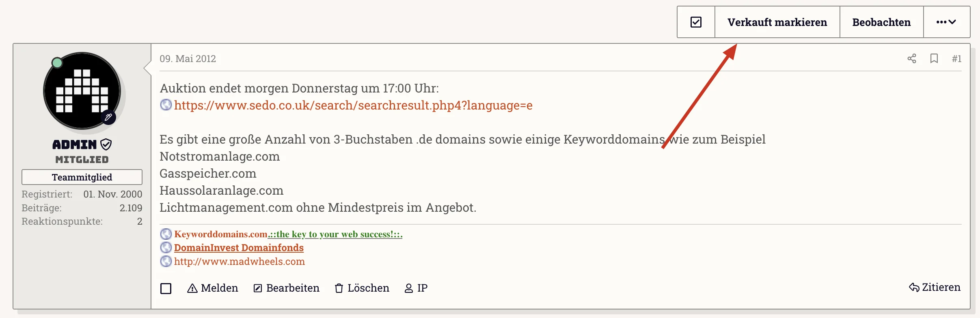The height and width of the screenshot is (318, 980).
Task: Click the share icon beside post number
Action: [x=912, y=58]
